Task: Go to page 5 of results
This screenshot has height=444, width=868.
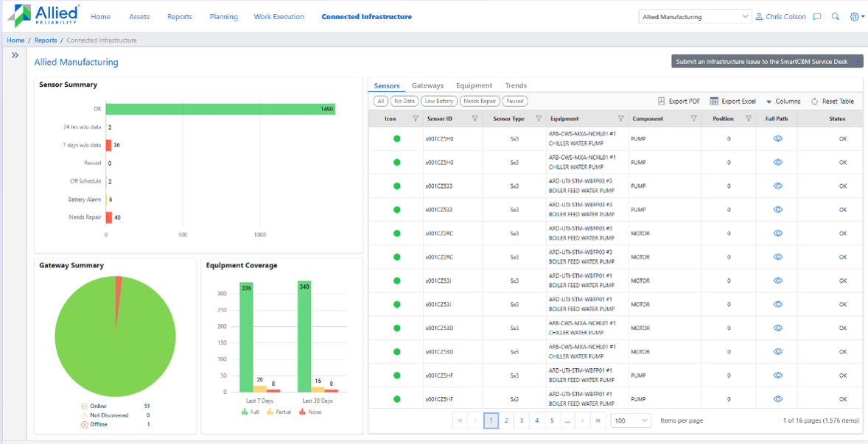Action: tap(552, 420)
